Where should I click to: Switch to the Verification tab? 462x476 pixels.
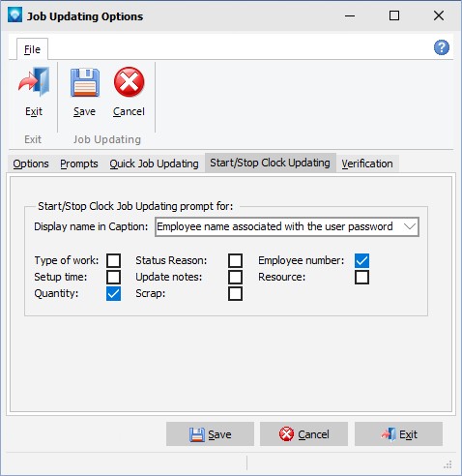coord(367,164)
